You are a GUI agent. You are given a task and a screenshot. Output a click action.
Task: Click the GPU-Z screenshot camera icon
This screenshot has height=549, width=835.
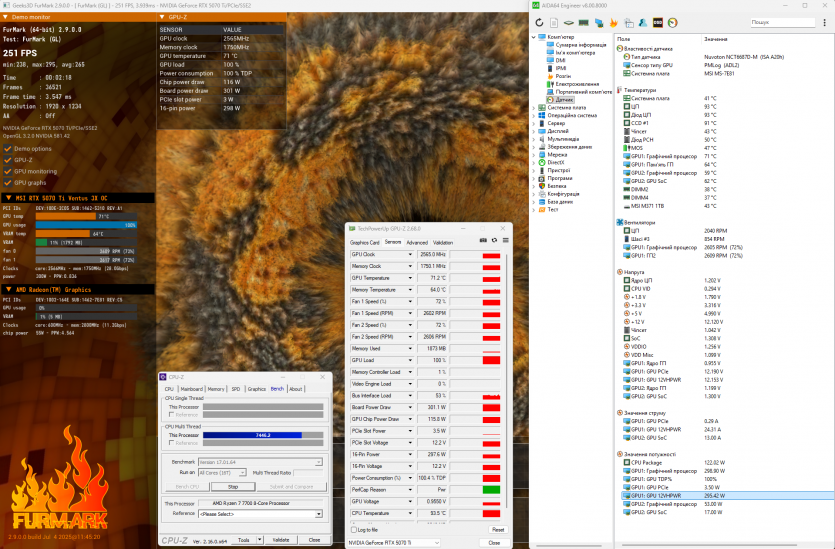click(481, 241)
